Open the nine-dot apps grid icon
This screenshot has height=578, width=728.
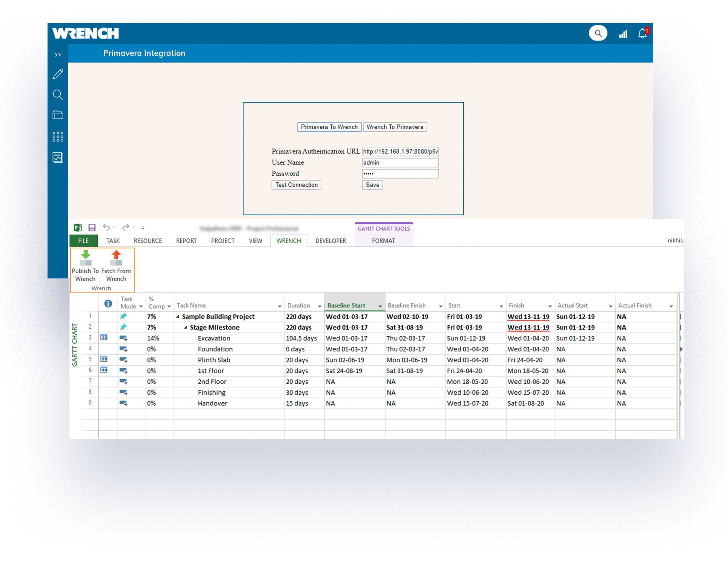[58, 136]
